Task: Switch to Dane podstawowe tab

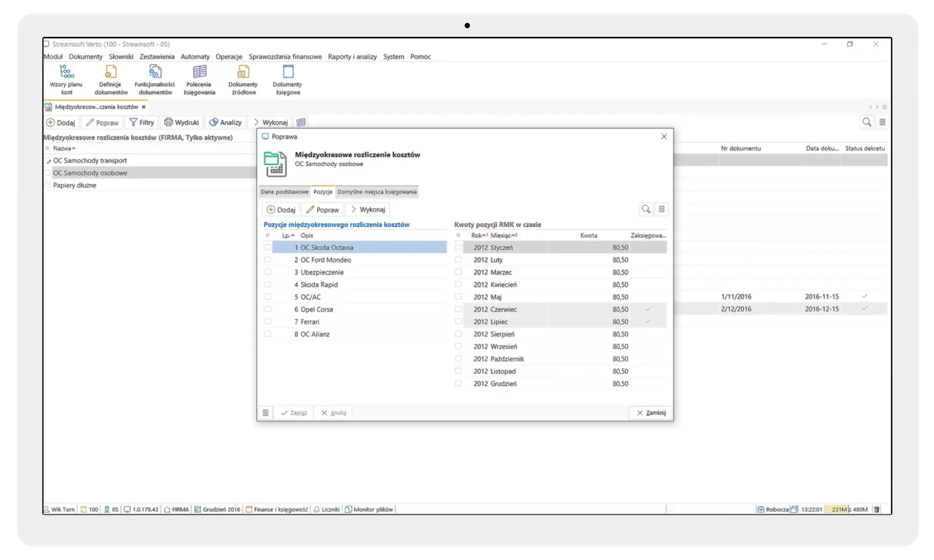Action: pos(285,192)
